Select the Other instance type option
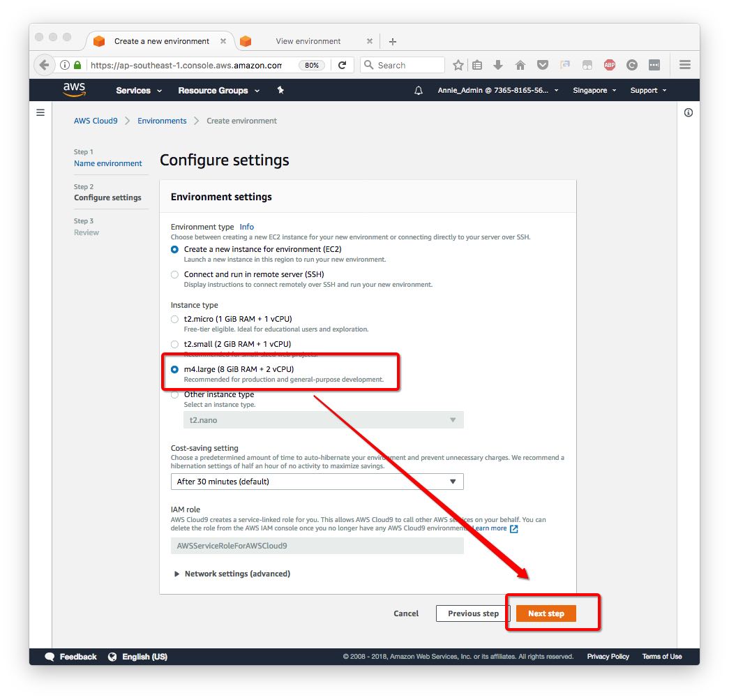This screenshot has width=729, height=700. [174, 395]
